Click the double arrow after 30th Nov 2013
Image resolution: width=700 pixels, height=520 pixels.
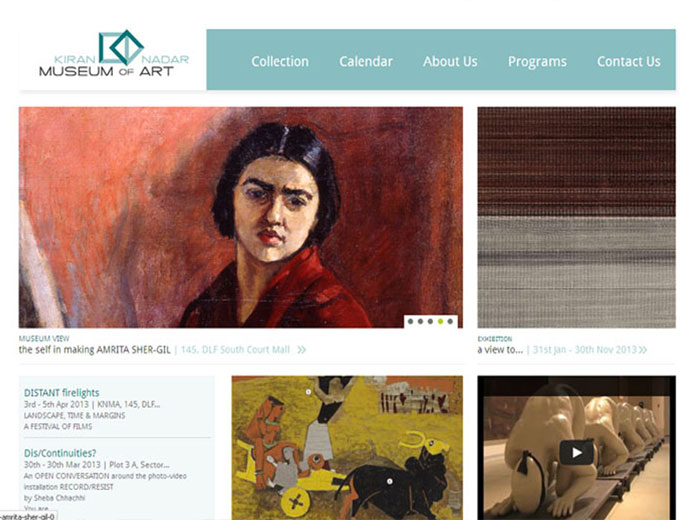coord(643,349)
